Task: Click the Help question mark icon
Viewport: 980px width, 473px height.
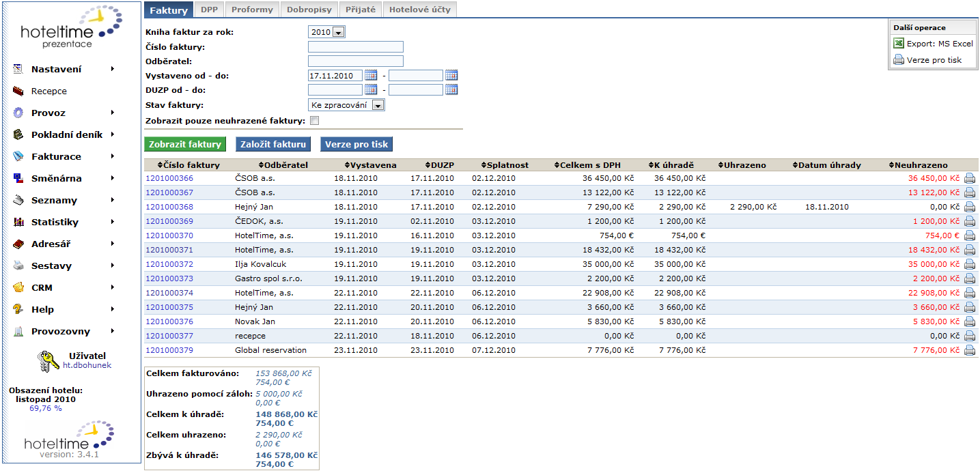Action: [x=18, y=309]
